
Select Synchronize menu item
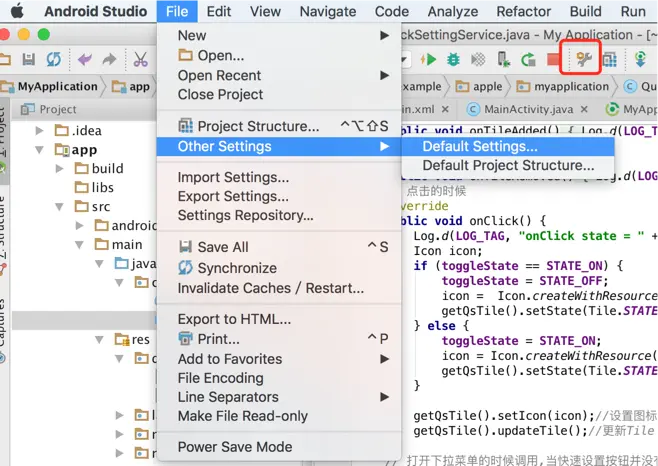(279, 268)
